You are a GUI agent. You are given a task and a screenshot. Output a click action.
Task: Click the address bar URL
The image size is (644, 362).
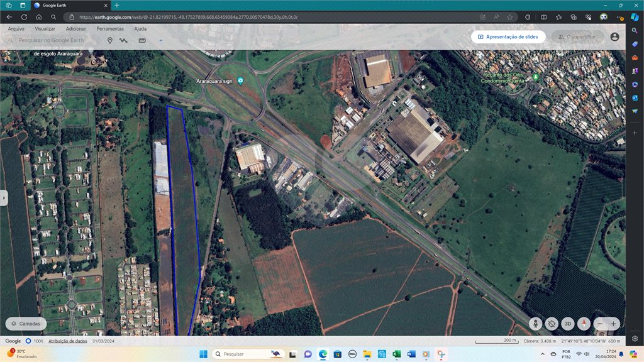(x=188, y=17)
